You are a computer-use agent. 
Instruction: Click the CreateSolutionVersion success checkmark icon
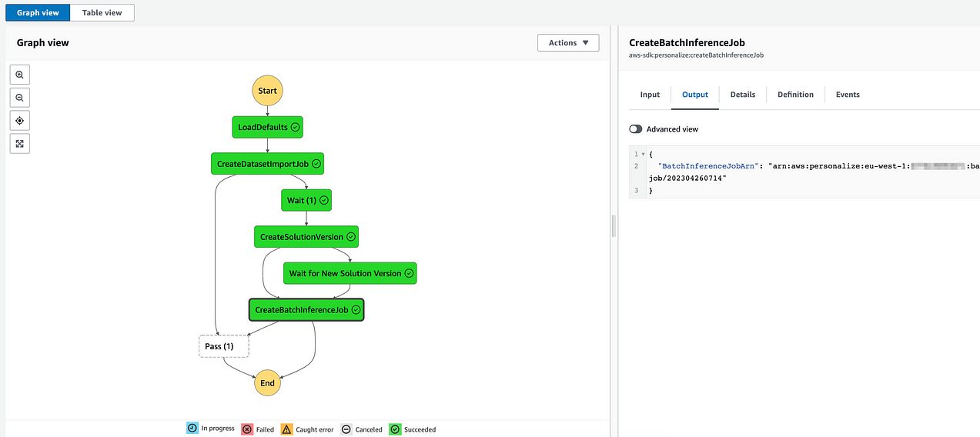click(x=351, y=237)
